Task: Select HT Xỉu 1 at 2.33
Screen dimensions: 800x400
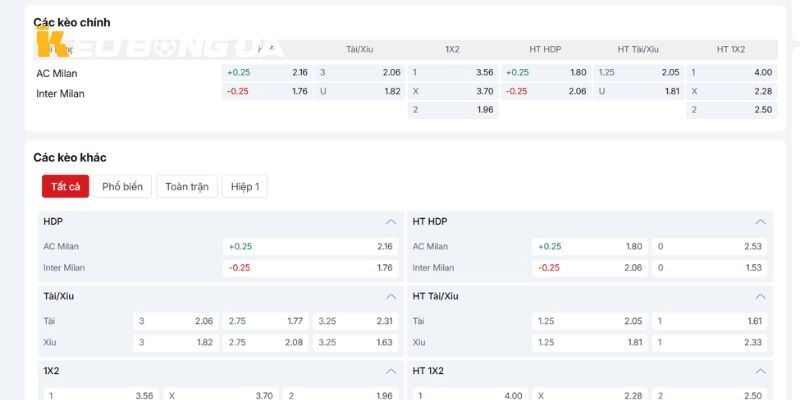Action: [709, 342]
